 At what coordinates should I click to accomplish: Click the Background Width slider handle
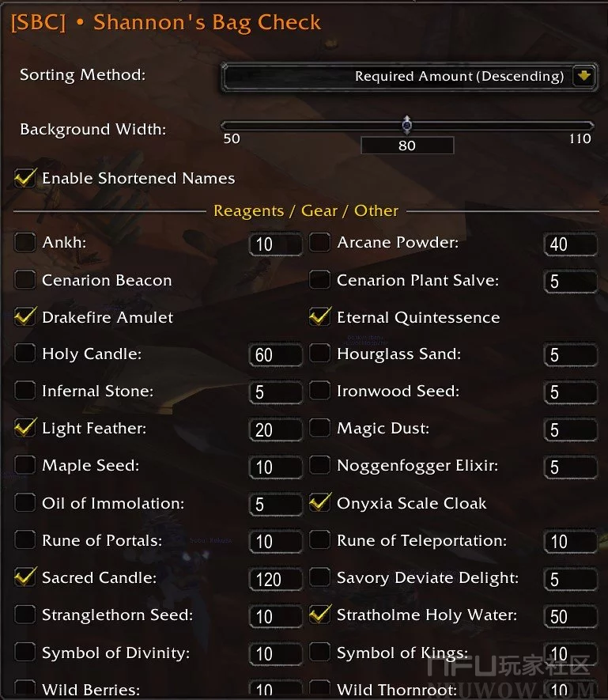(x=407, y=125)
